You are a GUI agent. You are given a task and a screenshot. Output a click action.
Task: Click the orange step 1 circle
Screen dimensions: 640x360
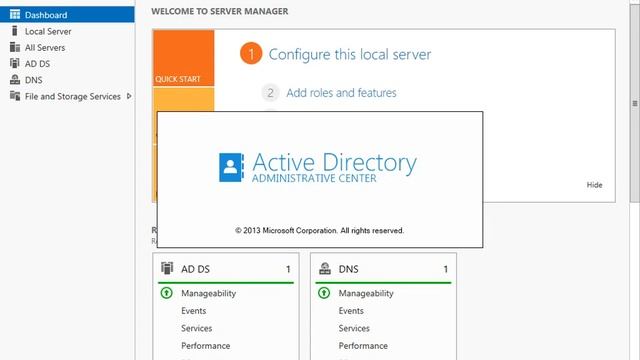251,53
